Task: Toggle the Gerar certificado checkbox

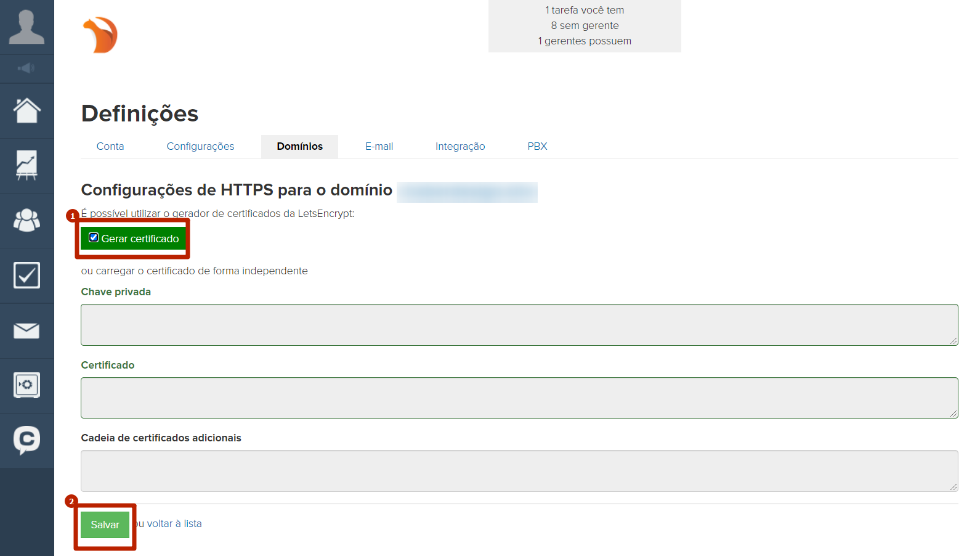Action: [x=94, y=238]
